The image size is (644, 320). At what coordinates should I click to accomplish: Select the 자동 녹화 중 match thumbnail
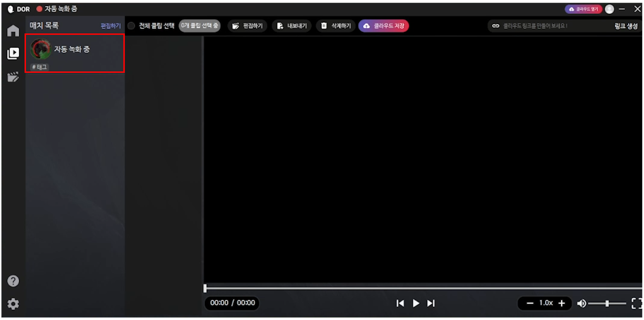41,49
